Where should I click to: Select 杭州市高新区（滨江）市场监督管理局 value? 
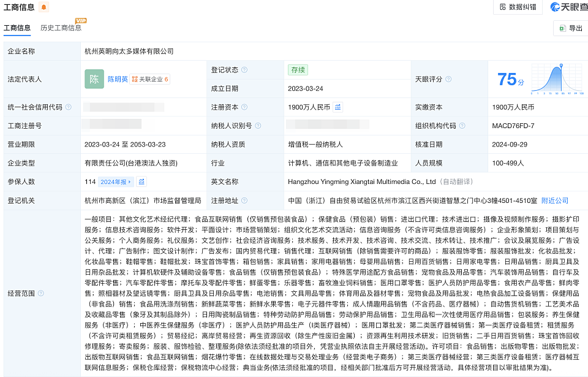point(143,200)
